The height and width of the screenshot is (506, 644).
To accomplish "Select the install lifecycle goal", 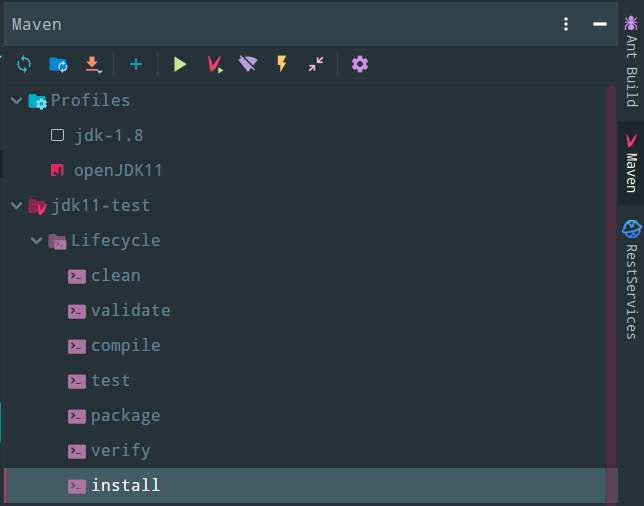I will pyautogui.click(x=310, y=486).
